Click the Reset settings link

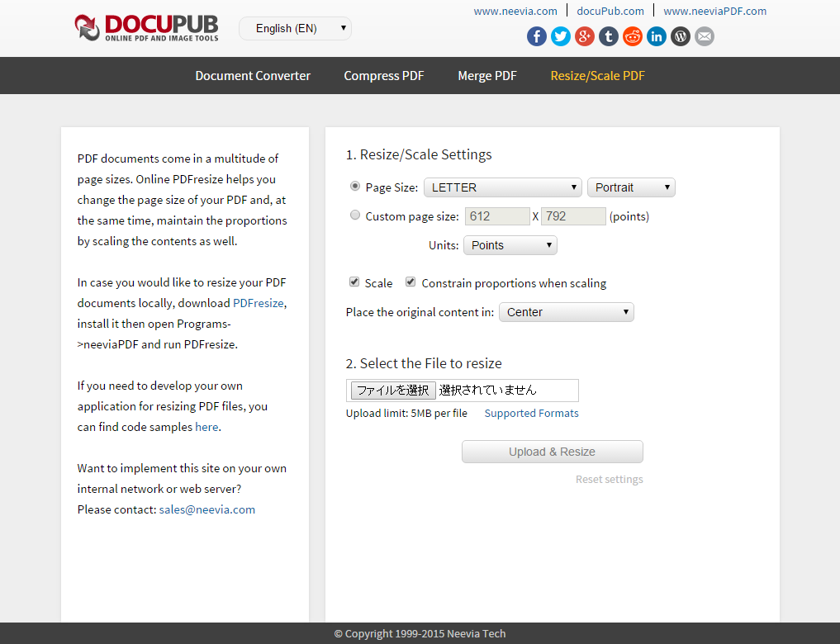[x=609, y=479]
